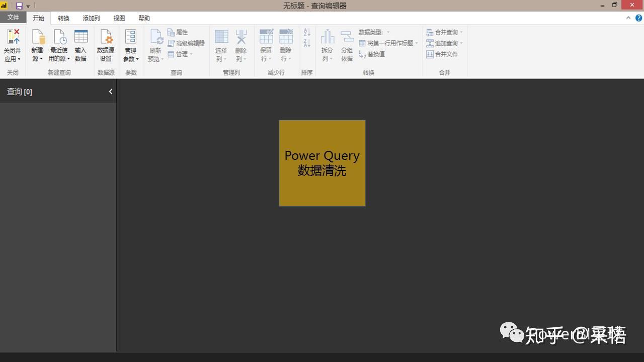Click 将第一行用作标题 (Use First Row as Headers)
This screenshot has height=362, width=644.
(388, 43)
